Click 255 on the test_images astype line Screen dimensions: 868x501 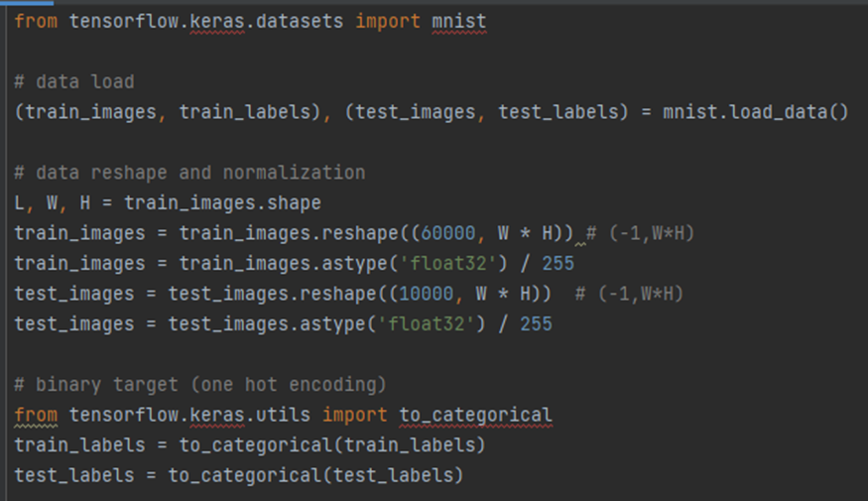pos(536,323)
